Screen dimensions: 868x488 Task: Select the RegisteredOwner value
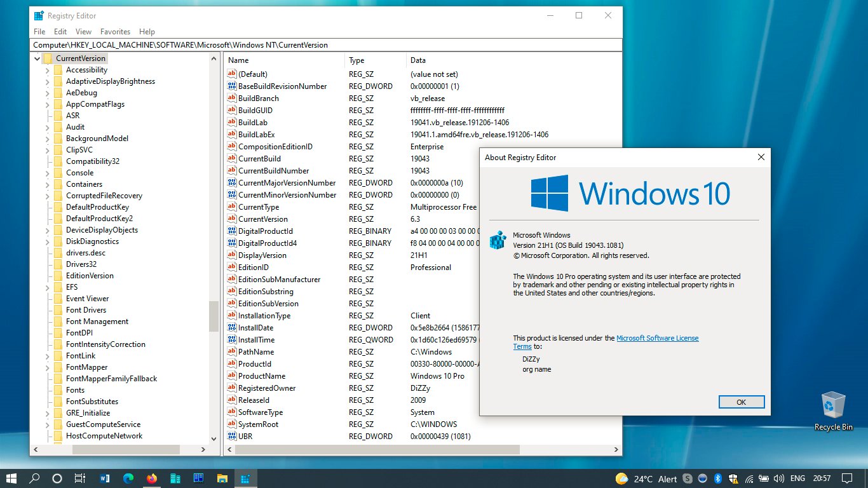tap(267, 388)
